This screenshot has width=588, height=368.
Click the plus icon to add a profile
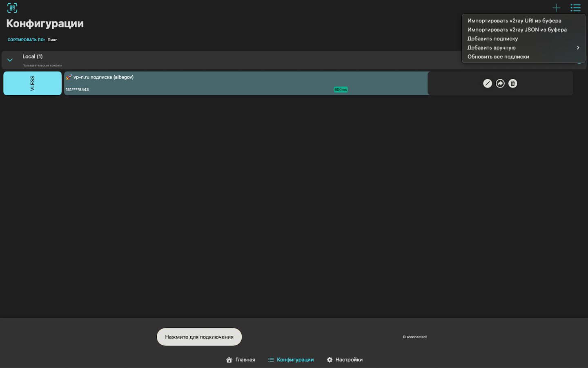[x=556, y=8]
